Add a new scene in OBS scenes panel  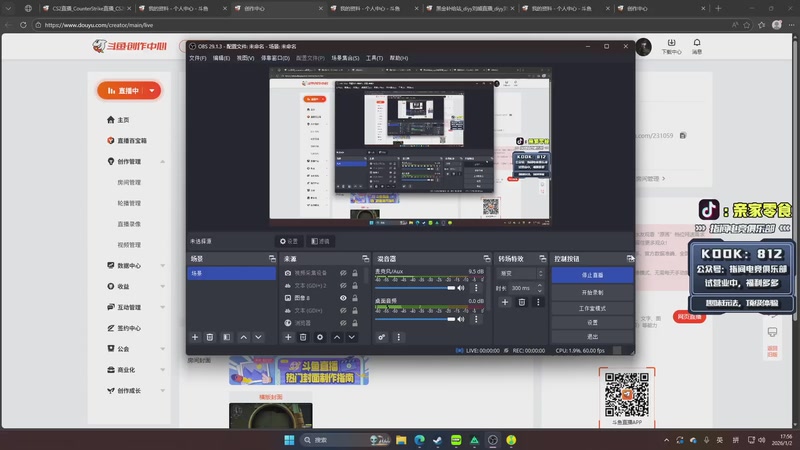[195, 337]
